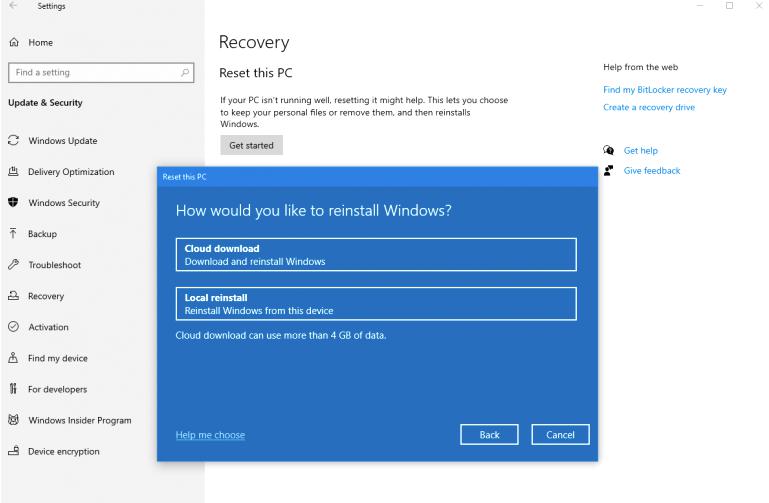Click the Update & Security heading
This screenshot has height=503, width=769.
point(45,103)
